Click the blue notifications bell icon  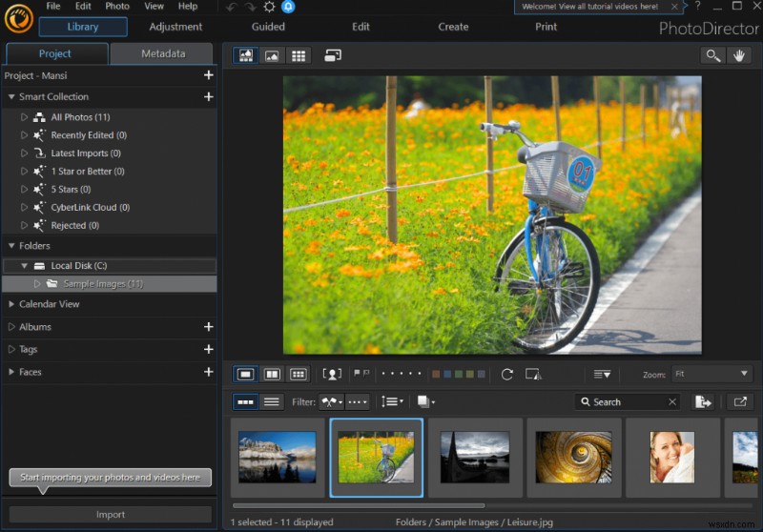click(x=289, y=7)
